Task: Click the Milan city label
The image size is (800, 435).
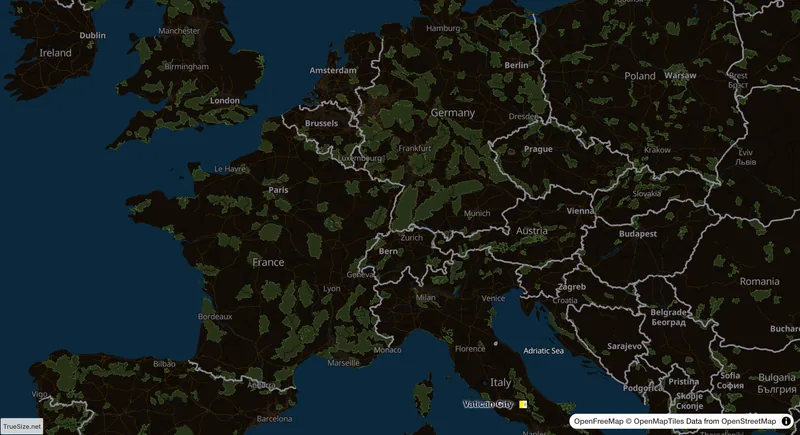Action: 426,297
